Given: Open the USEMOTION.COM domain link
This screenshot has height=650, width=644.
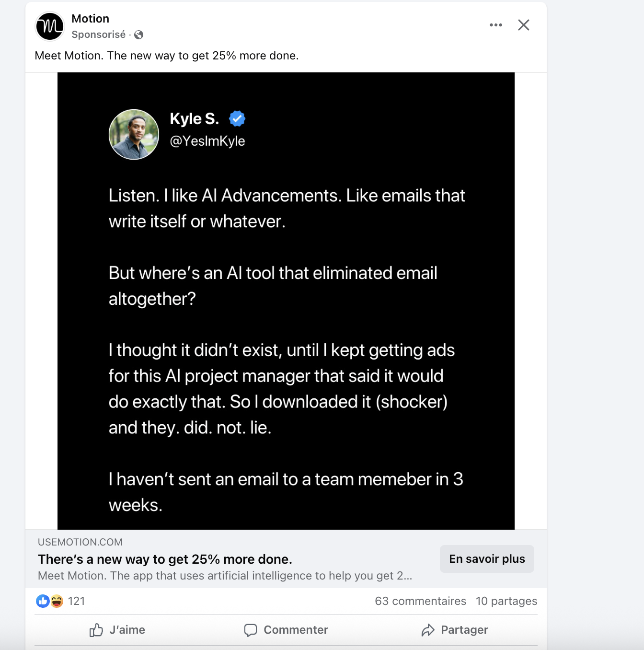Looking at the screenshot, I should (80, 542).
